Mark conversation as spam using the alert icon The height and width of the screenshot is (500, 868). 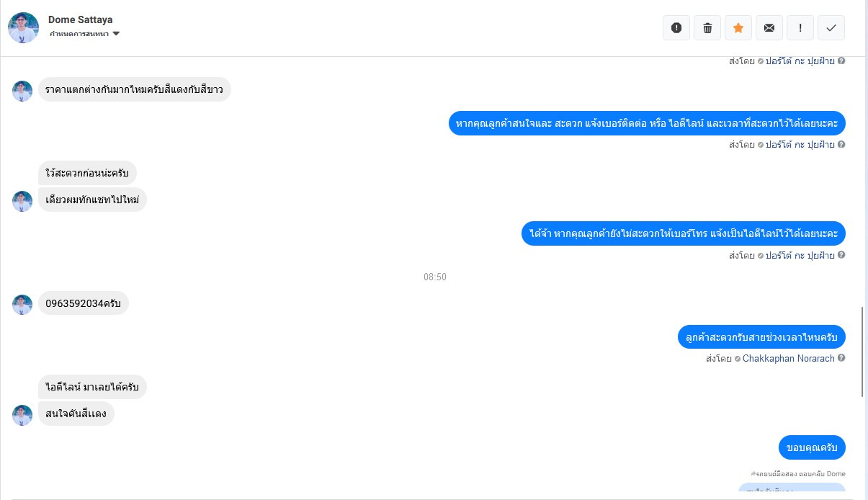(x=676, y=27)
